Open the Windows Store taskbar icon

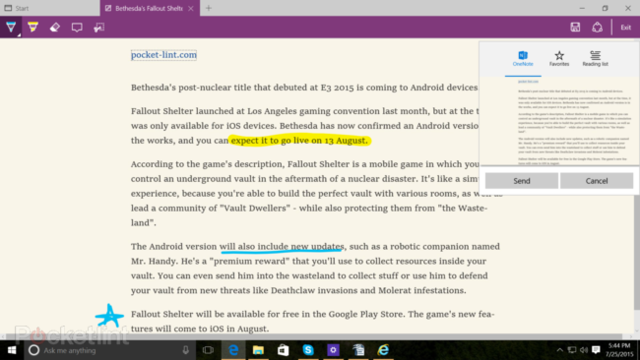click(283, 350)
